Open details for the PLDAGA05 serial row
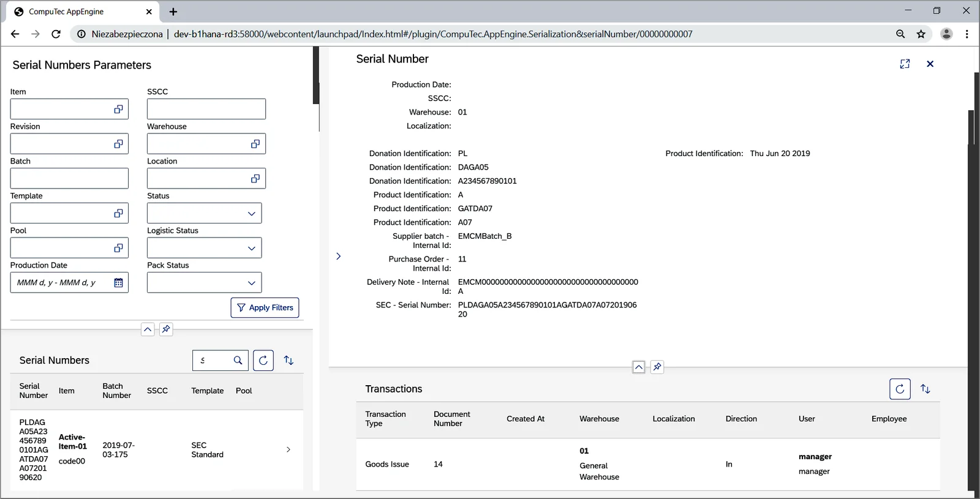The width and height of the screenshot is (980, 499). [288, 450]
